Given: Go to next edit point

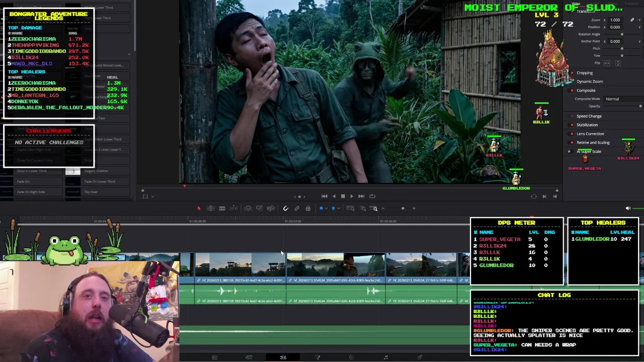Looking at the screenshot, I should (x=544, y=197).
